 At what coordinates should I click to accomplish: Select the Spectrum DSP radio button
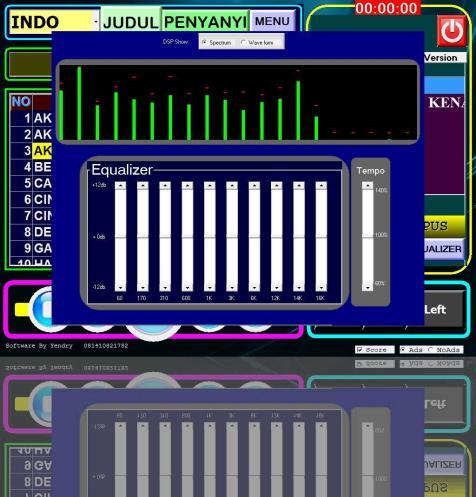point(216,43)
